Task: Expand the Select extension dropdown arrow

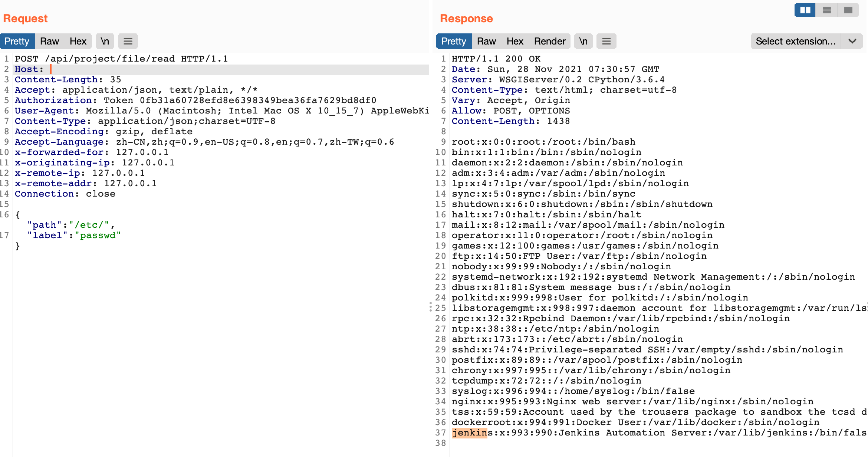Action: click(852, 41)
